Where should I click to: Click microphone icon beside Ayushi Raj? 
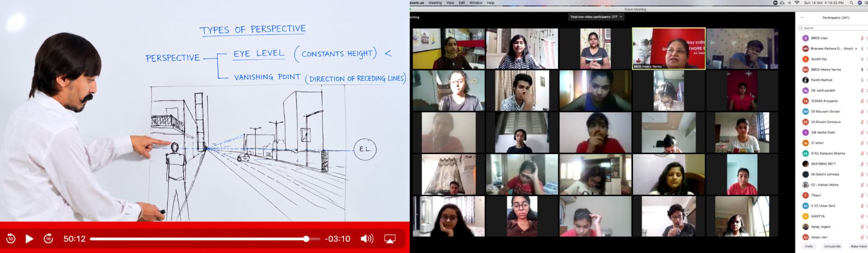pos(862,59)
